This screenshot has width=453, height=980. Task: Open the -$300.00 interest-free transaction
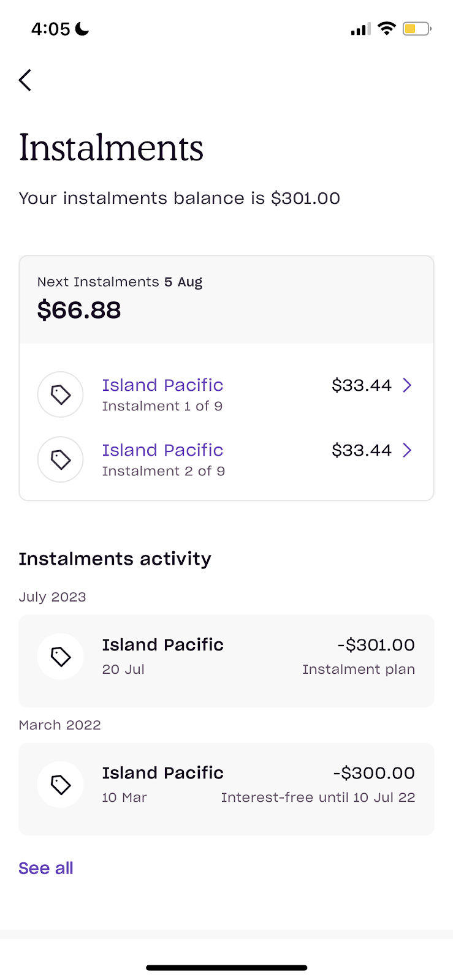click(x=226, y=789)
